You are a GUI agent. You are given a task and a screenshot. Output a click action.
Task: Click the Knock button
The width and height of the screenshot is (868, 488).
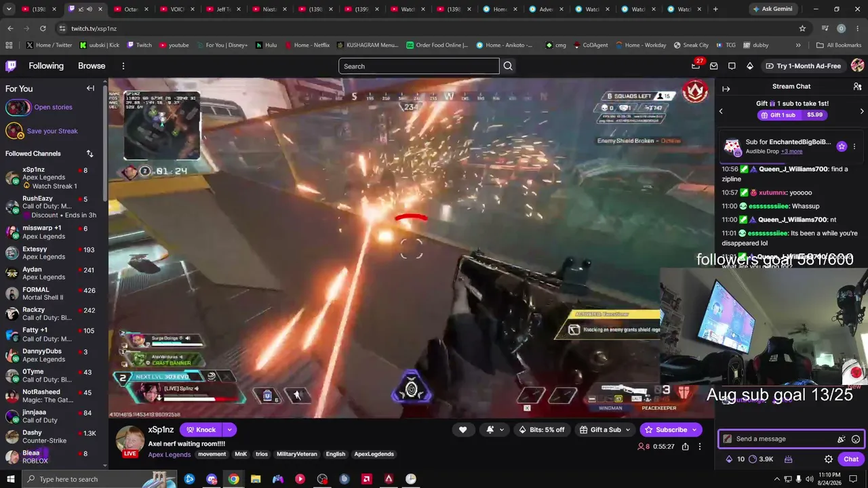pyautogui.click(x=201, y=430)
